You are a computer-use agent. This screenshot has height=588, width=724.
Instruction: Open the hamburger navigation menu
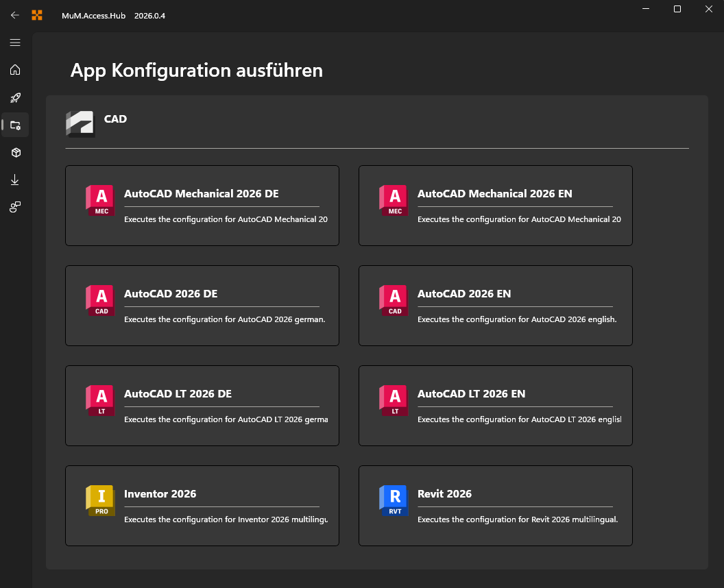[14, 42]
